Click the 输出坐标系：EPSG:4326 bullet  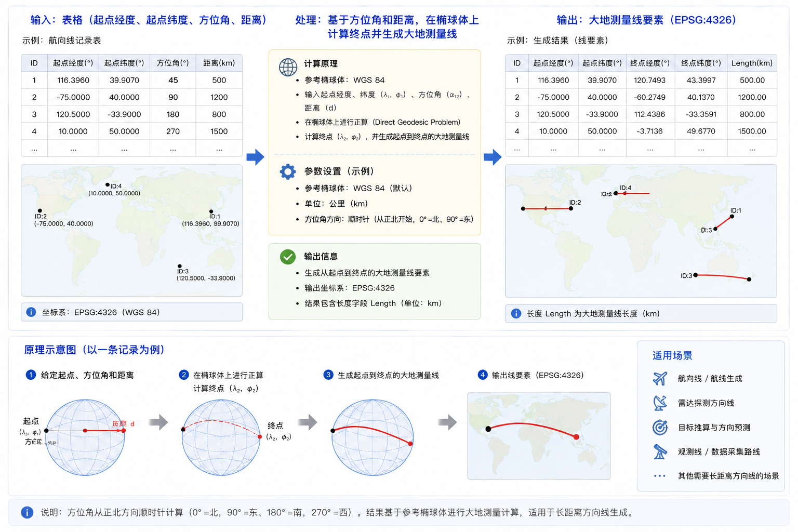pyautogui.click(x=350, y=288)
